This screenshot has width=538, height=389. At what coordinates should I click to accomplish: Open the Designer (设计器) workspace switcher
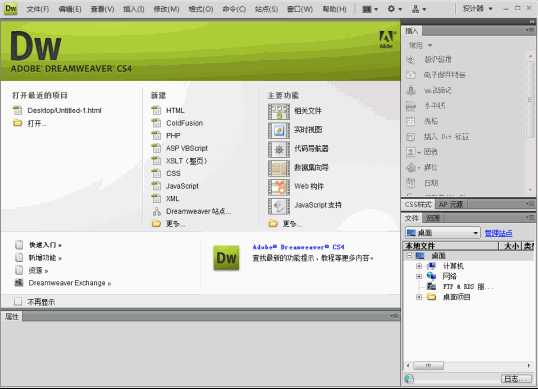coord(477,9)
